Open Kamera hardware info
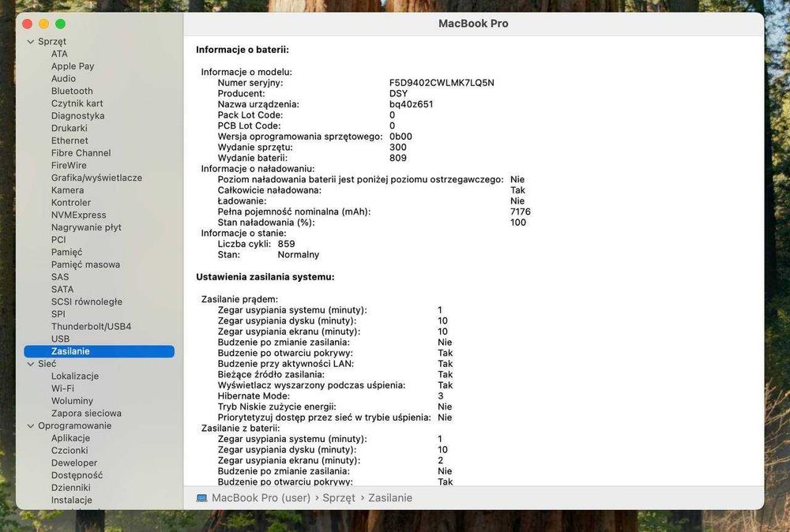 tap(67, 190)
